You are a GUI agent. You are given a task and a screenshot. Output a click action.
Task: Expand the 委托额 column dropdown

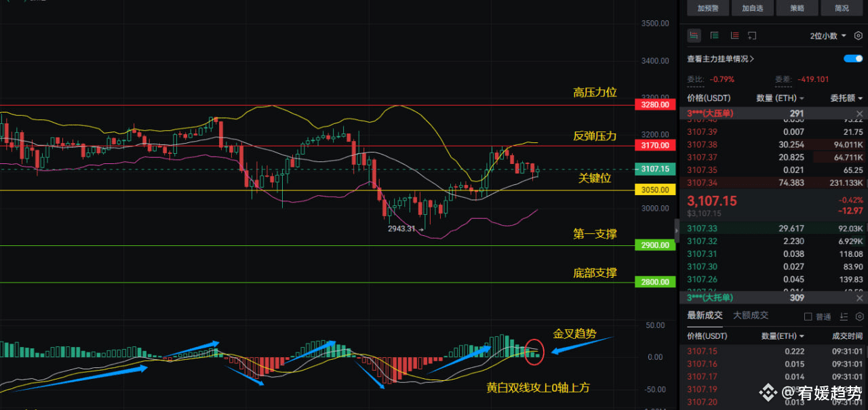pos(846,98)
